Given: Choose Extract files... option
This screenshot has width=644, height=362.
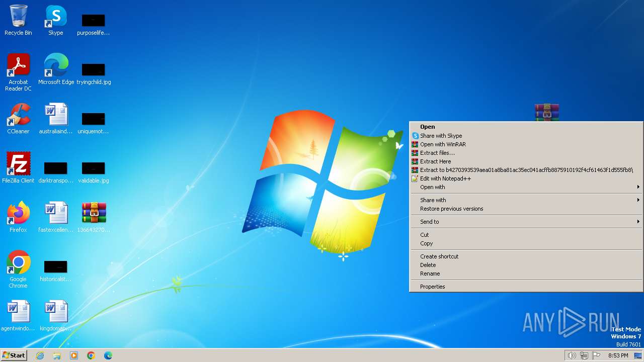Looking at the screenshot, I should click(526, 153).
